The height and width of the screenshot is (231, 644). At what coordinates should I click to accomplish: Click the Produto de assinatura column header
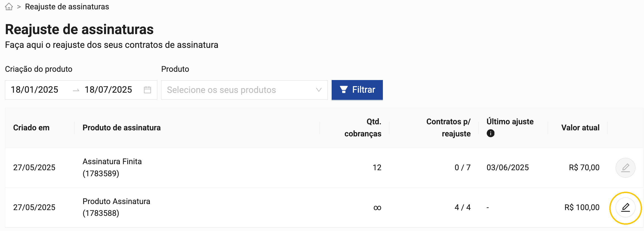coord(121,128)
